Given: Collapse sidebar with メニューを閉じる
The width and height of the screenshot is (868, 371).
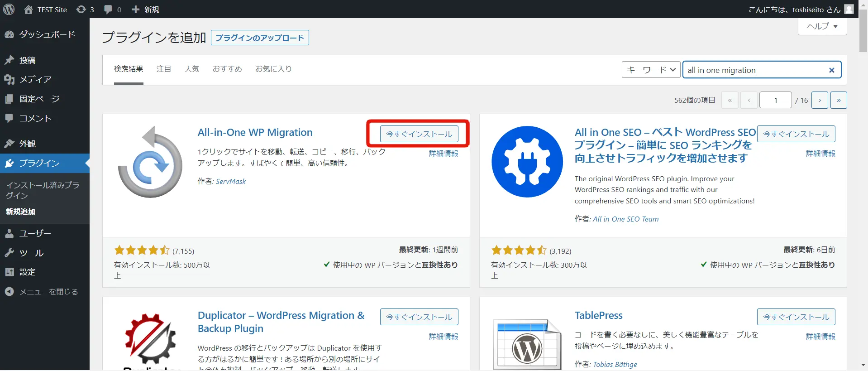Looking at the screenshot, I should pyautogui.click(x=45, y=292).
